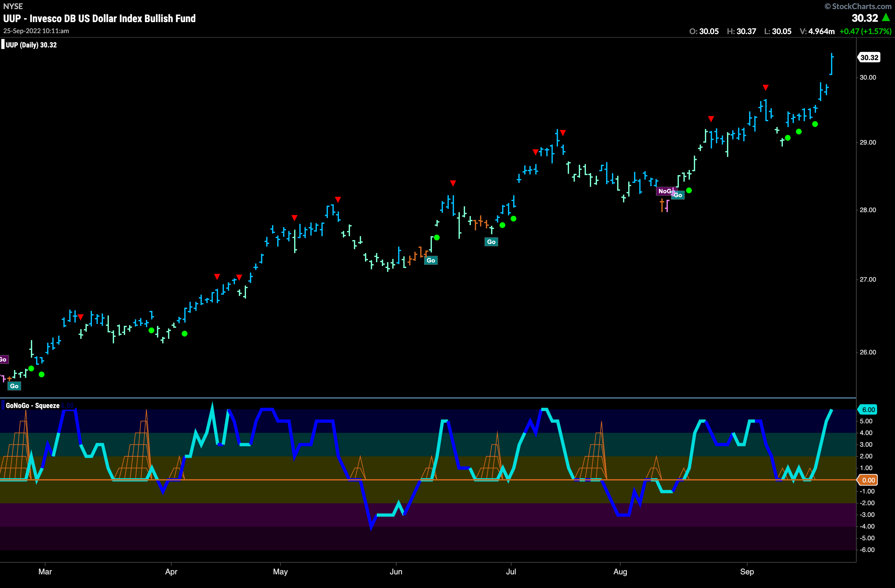Image resolution: width=895 pixels, height=588 pixels.
Task: Click the 28.00 price axis label
Action: 868,210
